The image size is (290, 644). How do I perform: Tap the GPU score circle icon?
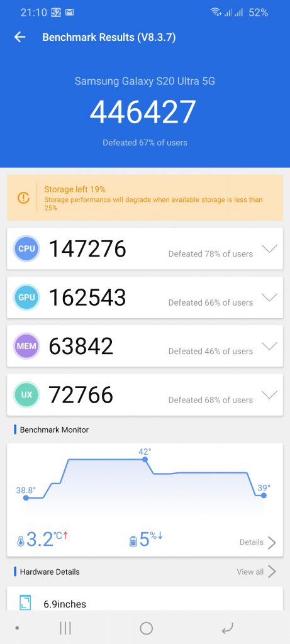tap(26, 297)
